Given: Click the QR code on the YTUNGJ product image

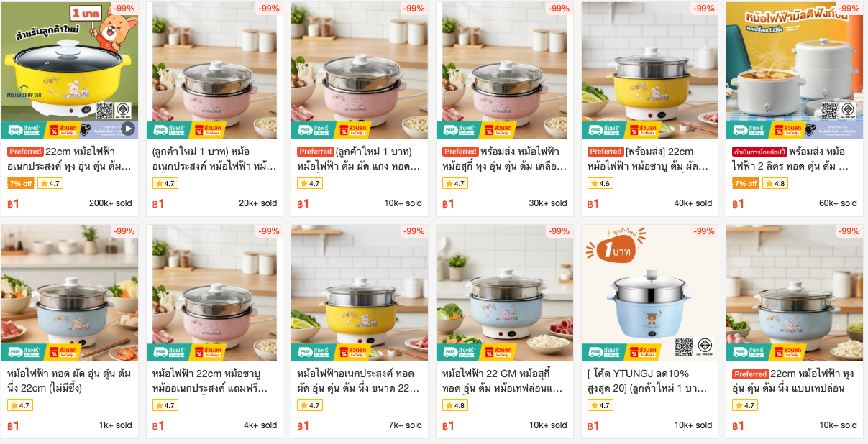Looking at the screenshot, I should point(683,347).
